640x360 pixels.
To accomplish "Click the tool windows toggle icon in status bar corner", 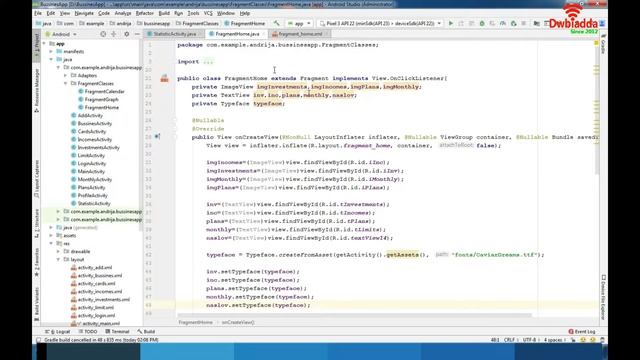I will coord(38,340).
